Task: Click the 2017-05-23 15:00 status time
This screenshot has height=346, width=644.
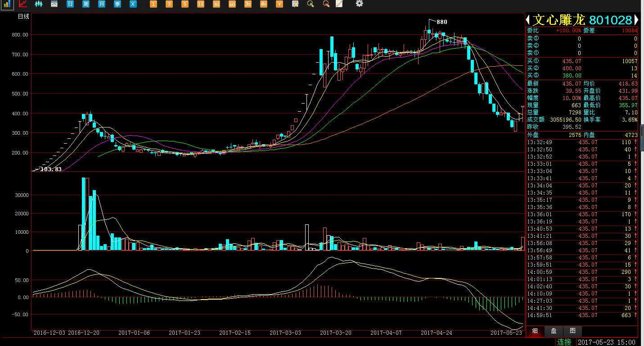Action: pyautogui.click(x=607, y=342)
